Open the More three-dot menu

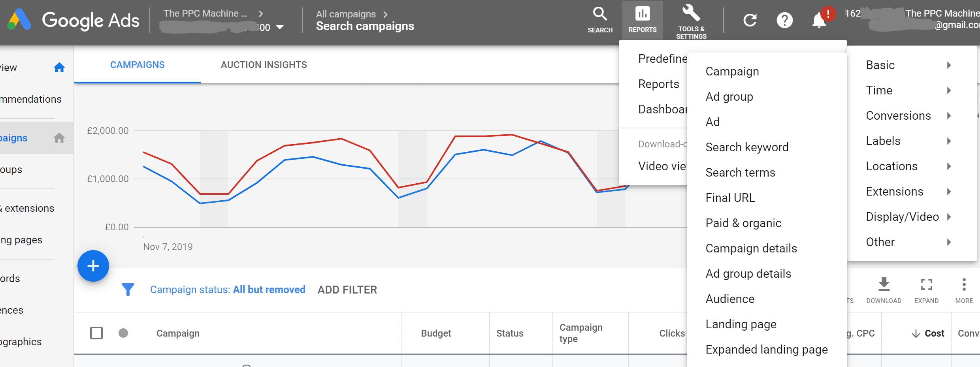(x=964, y=284)
